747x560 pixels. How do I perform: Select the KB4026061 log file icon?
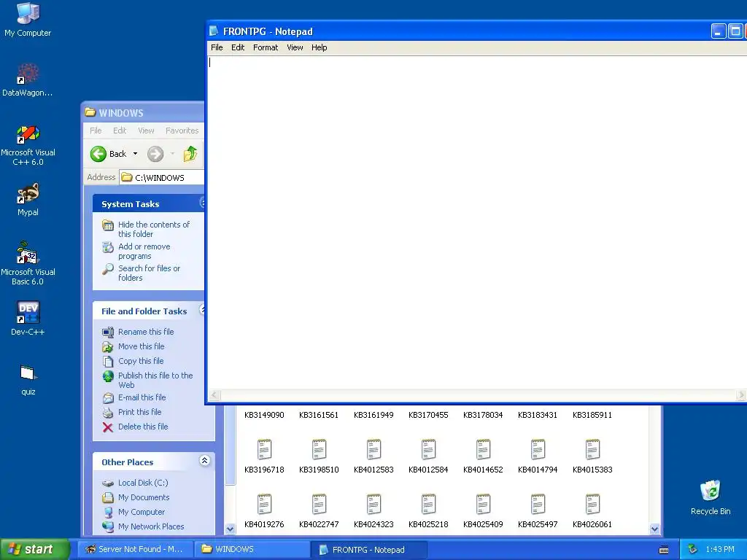pyautogui.click(x=592, y=505)
